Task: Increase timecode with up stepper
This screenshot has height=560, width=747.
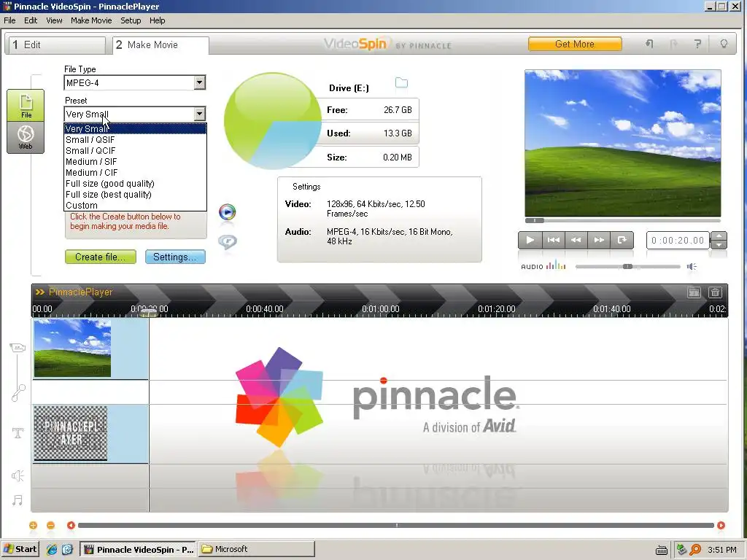Action: click(x=719, y=236)
